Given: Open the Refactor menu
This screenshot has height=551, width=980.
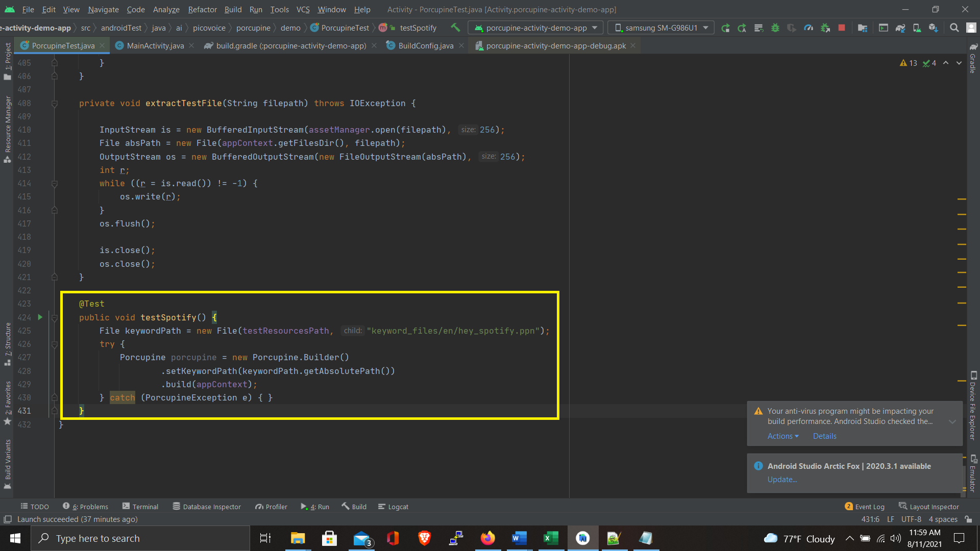Looking at the screenshot, I should (202, 9).
